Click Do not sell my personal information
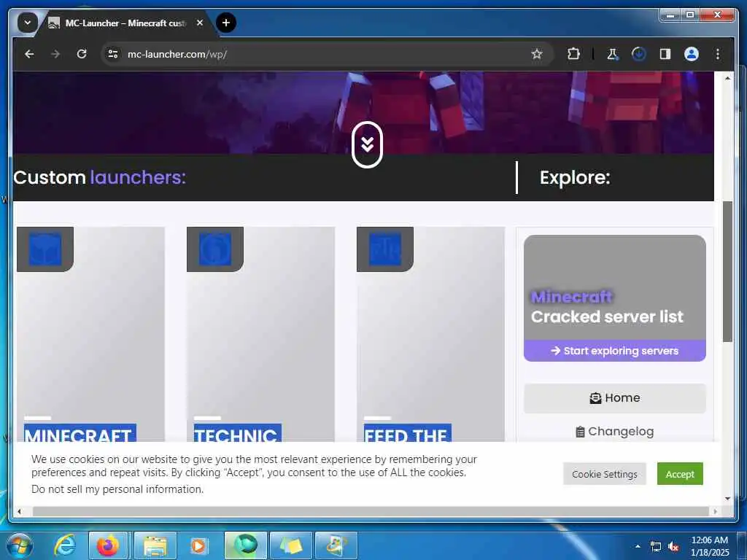 117,489
